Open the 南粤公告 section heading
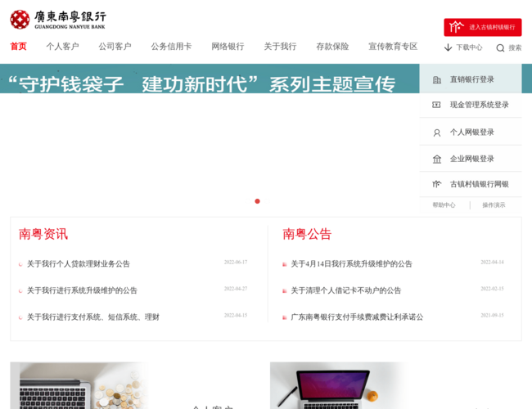The image size is (532, 409). click(x=307, y=234)
